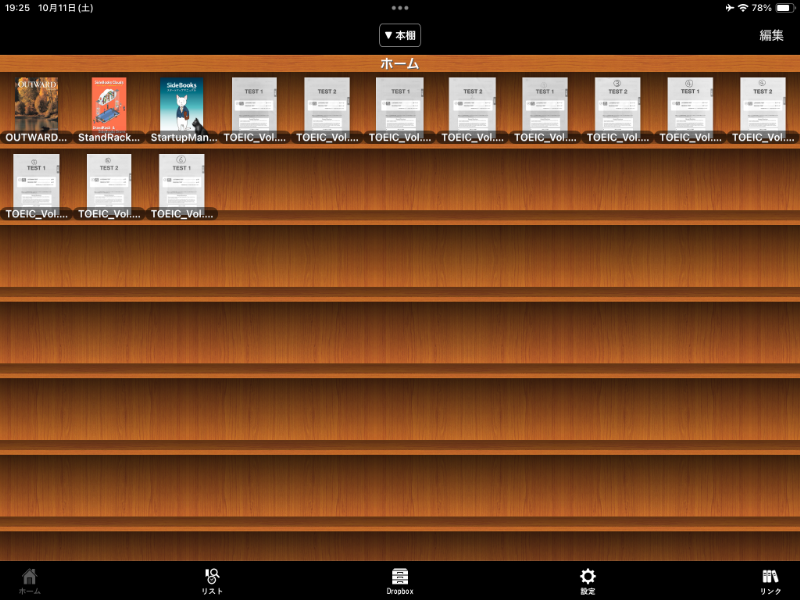Open the last TOEIC book on second shelf

182,181
